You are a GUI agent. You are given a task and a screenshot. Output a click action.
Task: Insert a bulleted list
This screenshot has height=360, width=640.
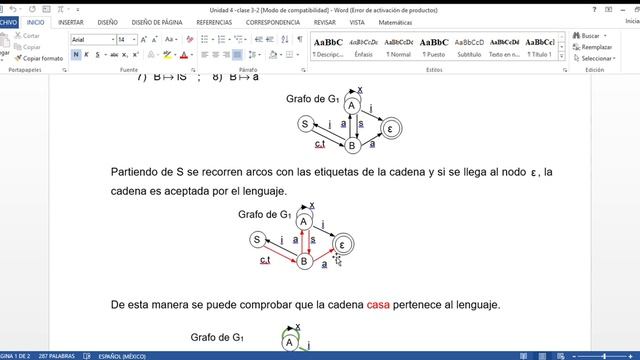204,39
